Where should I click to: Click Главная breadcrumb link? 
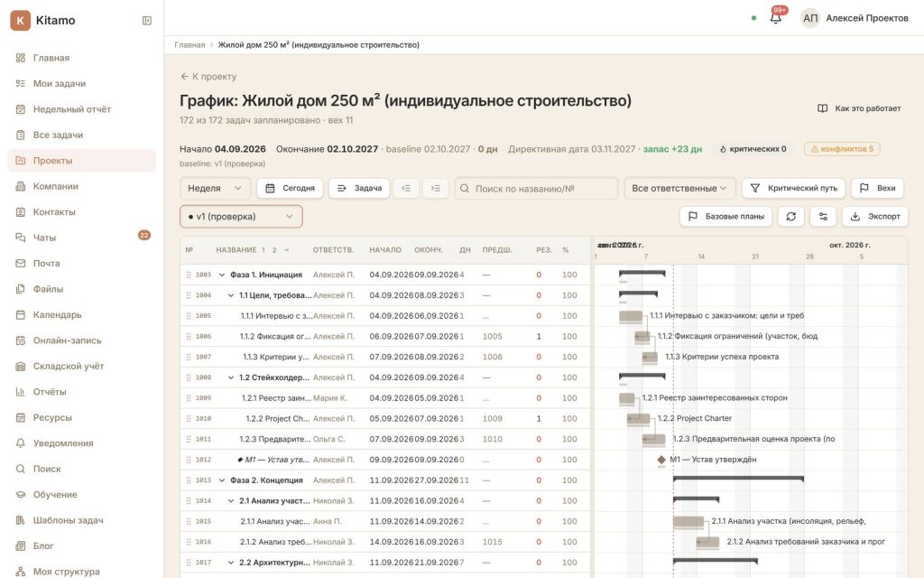click(x=189, y=45)
